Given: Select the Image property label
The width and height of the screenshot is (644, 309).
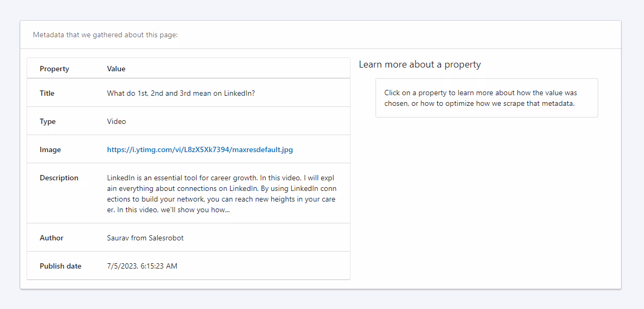Looking at the screenshot, I should tap(50, 149).
